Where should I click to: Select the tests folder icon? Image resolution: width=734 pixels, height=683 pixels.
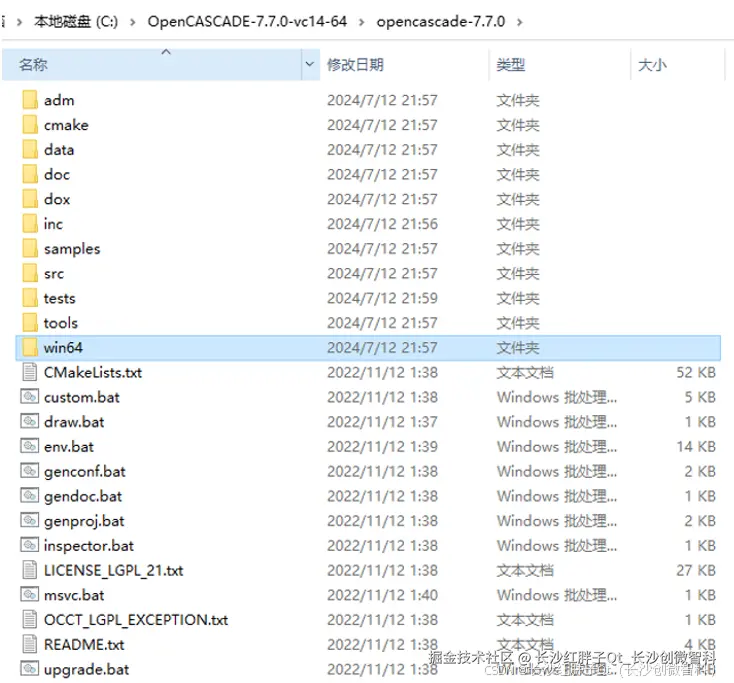(30, 298)
